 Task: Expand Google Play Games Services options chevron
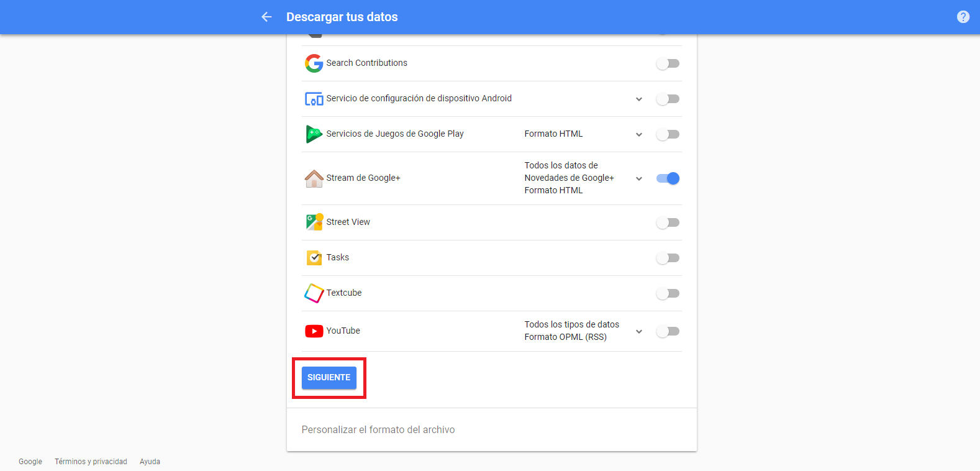pos(639,135)
